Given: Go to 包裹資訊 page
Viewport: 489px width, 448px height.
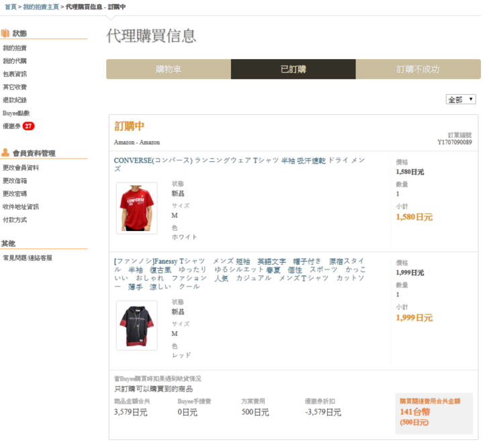Looking at the screenshot, I should (x=15, y=74).
